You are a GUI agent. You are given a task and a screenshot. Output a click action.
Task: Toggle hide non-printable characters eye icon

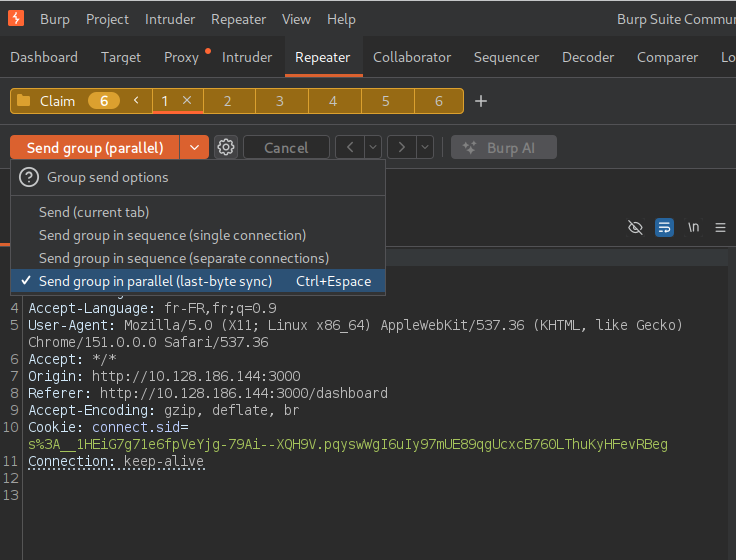(635, 228)
